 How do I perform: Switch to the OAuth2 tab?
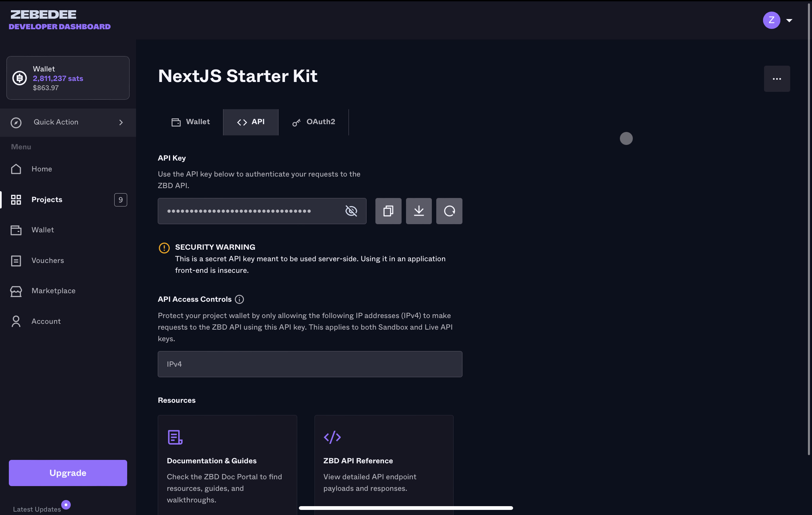(314, 122)
